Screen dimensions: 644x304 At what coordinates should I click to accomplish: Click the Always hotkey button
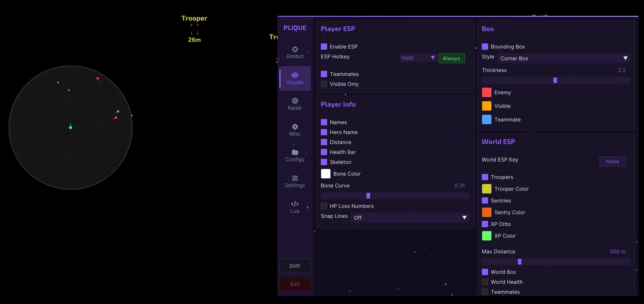(x=451, y=58)
